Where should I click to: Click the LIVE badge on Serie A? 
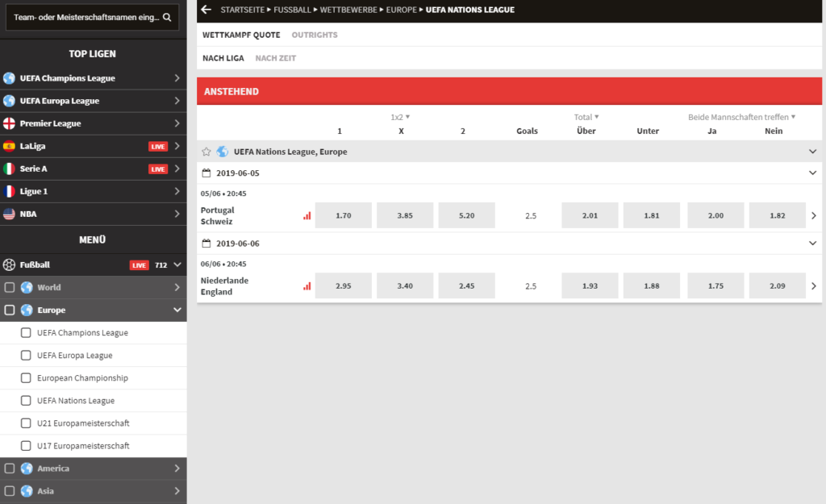(x=158, y=169)
